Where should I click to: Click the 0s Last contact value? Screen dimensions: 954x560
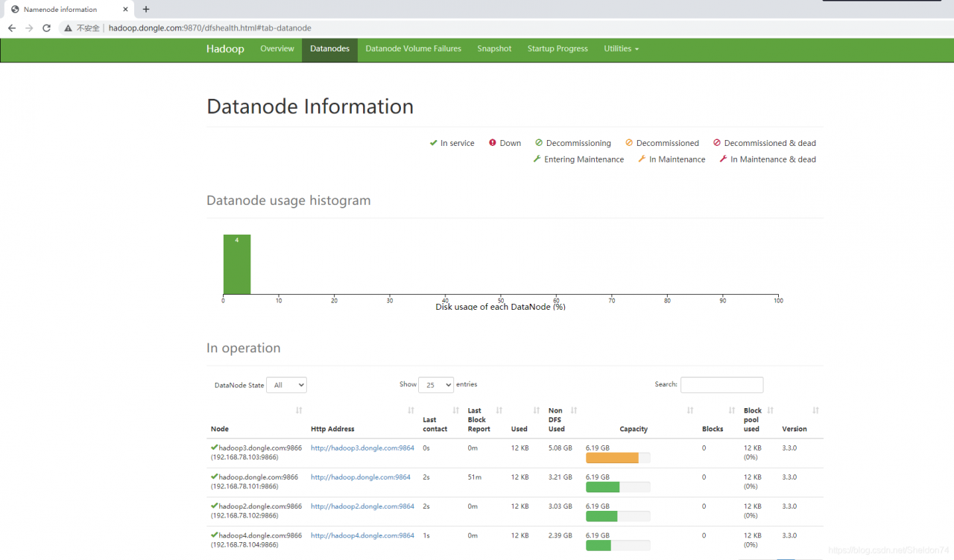click(426, 448)
